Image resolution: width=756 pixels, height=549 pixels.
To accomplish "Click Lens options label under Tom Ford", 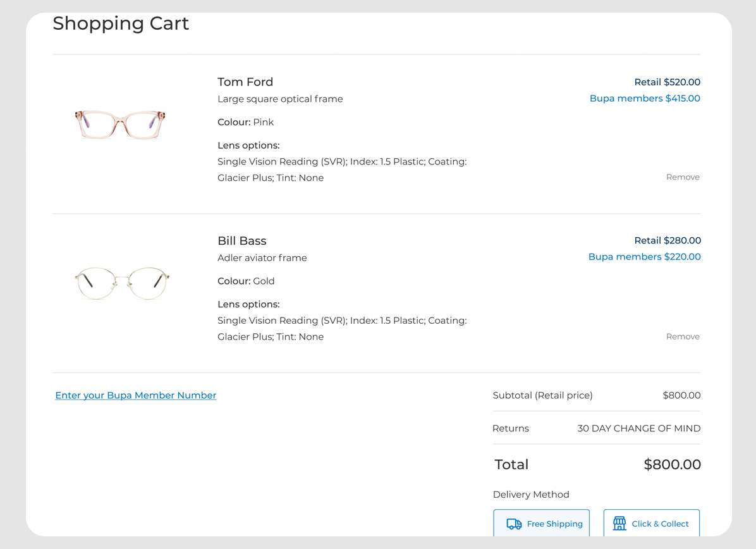I will click(248, 145).
